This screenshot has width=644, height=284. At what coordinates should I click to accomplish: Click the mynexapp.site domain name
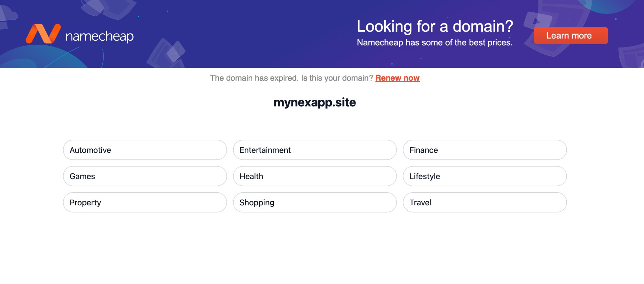[315, 102]
